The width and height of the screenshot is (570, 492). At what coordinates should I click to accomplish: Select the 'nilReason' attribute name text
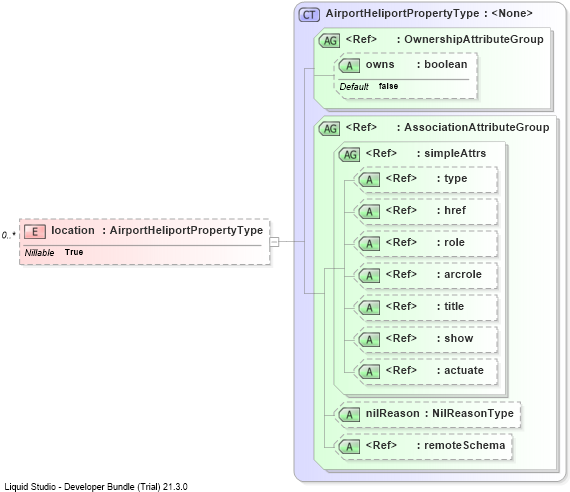[393, 413]
